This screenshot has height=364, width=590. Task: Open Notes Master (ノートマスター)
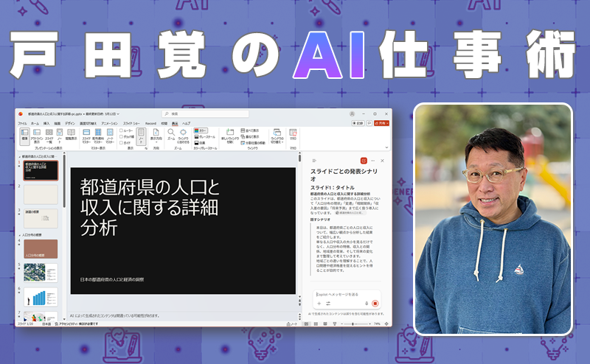[x=110, y=136]
